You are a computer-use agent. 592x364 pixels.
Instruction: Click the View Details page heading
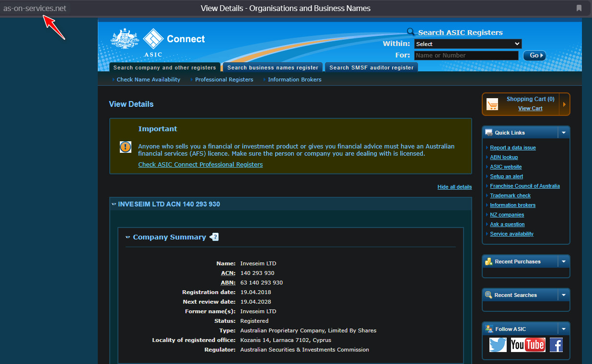point(131,104)
